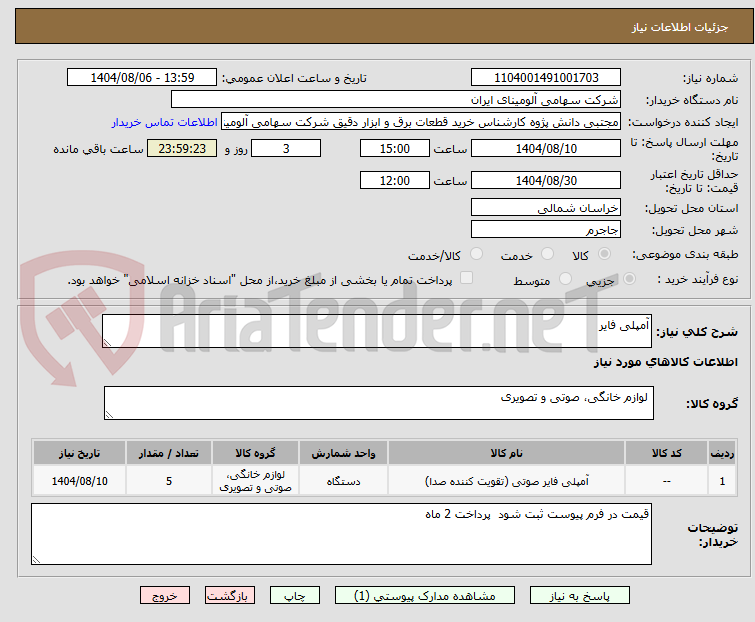
Task: Select the کالا/خدمت radio button
Action: (476, 254)
